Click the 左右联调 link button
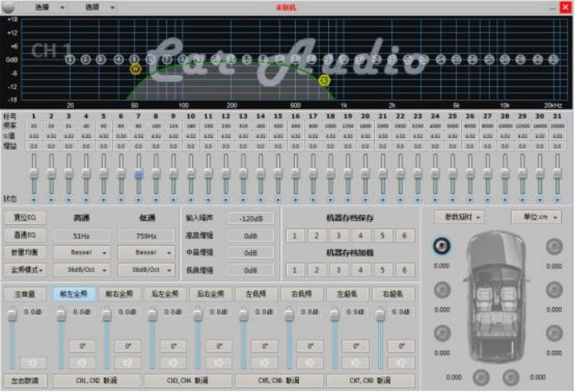This screenshot has height=392, width=575. [x=25, y=380]
